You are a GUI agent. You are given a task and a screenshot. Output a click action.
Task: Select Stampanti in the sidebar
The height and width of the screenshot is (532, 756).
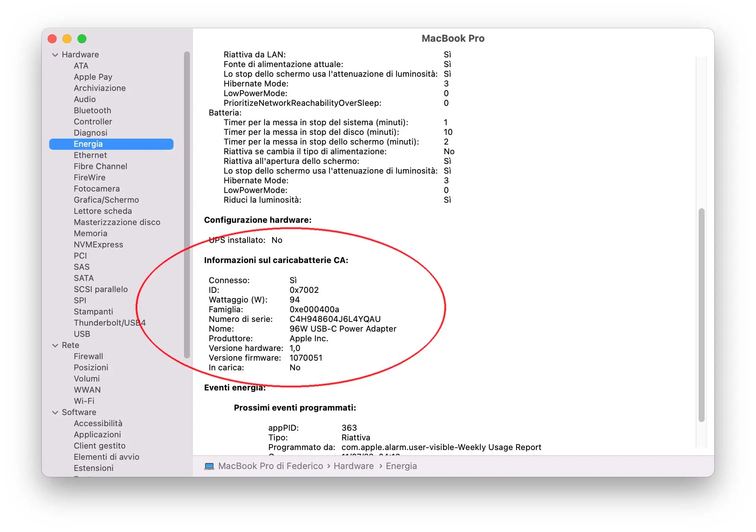[x=93, y=311]
